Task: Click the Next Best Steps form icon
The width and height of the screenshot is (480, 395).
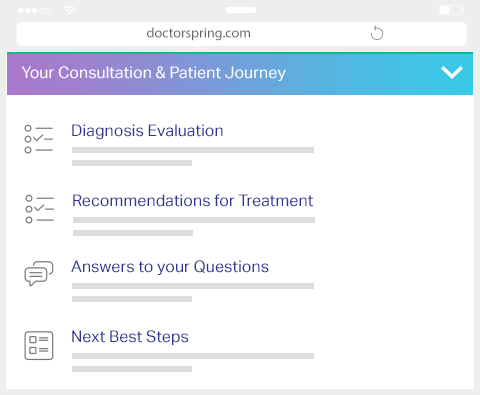Action: (39, 346)
